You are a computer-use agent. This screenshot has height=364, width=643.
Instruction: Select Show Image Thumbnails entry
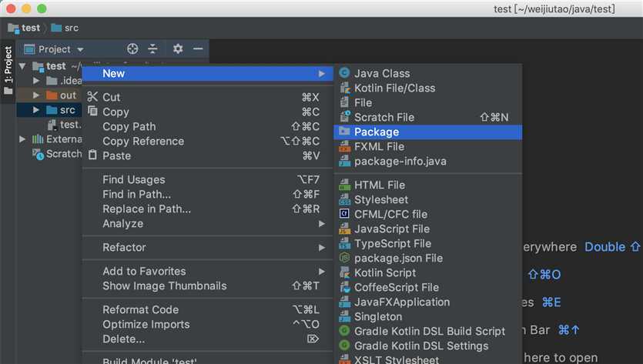(x=208, y=286)
